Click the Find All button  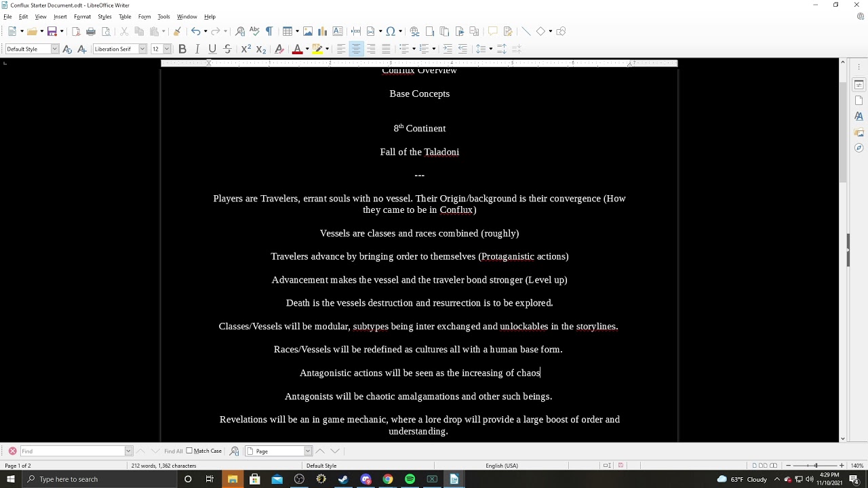[173, 451]
